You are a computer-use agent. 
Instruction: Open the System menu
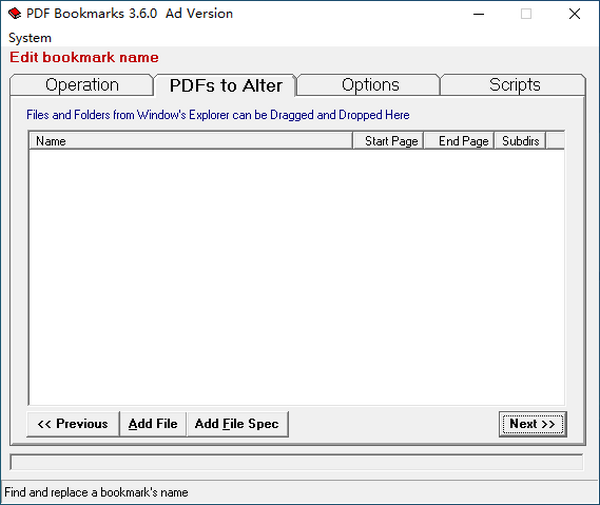click(30, 38)
